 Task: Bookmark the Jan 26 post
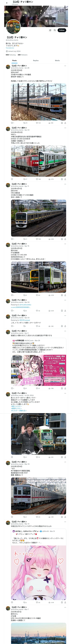pos(62,123)
